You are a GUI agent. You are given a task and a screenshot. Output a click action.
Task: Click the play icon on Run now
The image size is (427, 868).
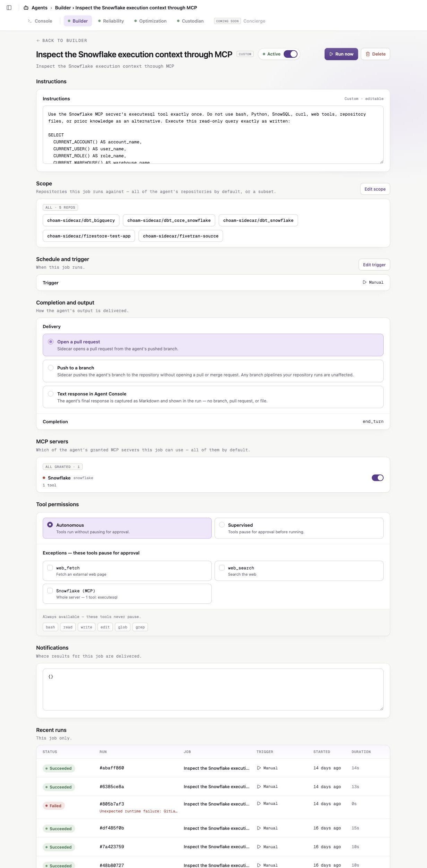point(331,54)
